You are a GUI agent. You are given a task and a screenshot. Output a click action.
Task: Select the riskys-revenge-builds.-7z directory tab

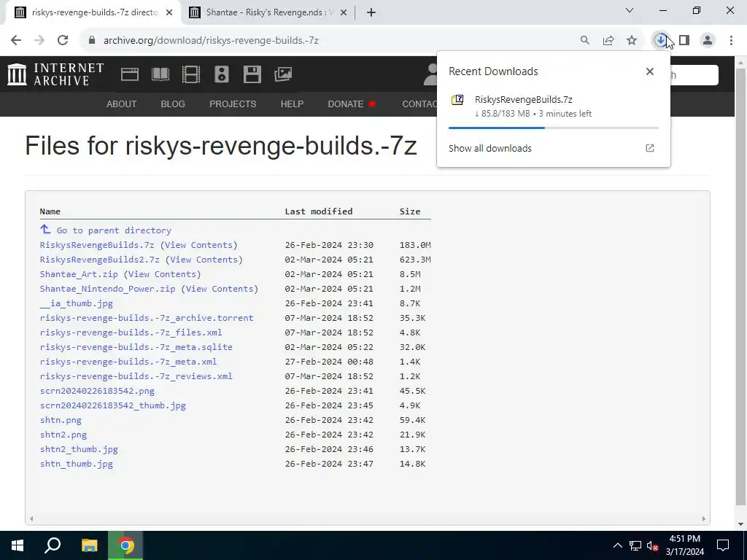(94, 12)
